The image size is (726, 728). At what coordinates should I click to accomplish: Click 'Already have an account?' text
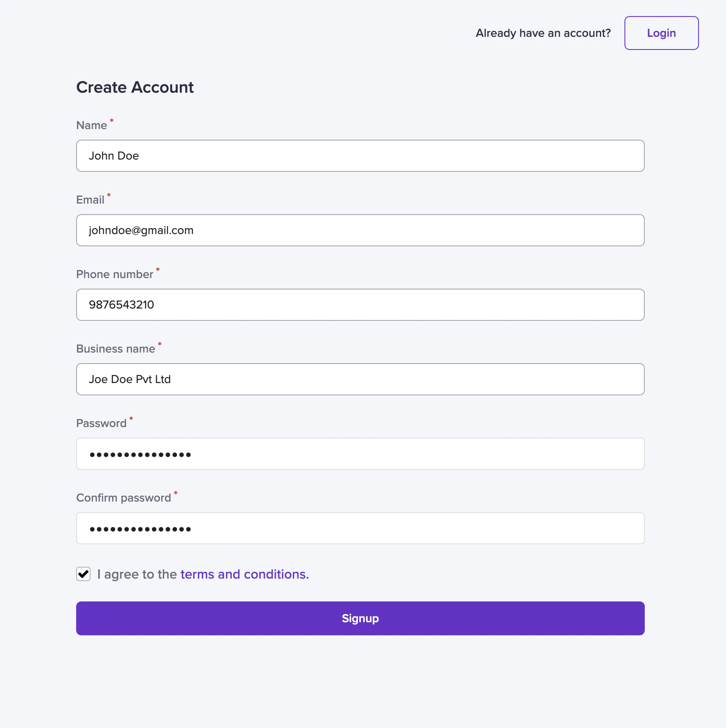click(x=543, y=33)
